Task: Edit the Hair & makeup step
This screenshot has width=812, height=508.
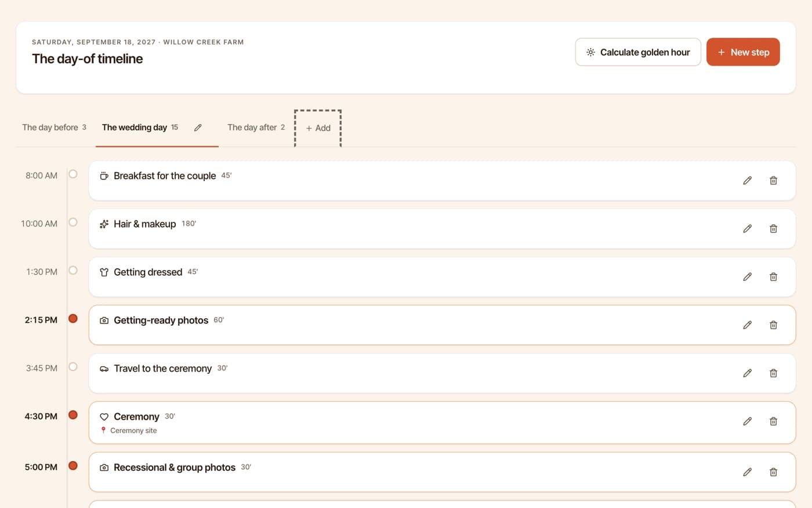Action: 747,229
